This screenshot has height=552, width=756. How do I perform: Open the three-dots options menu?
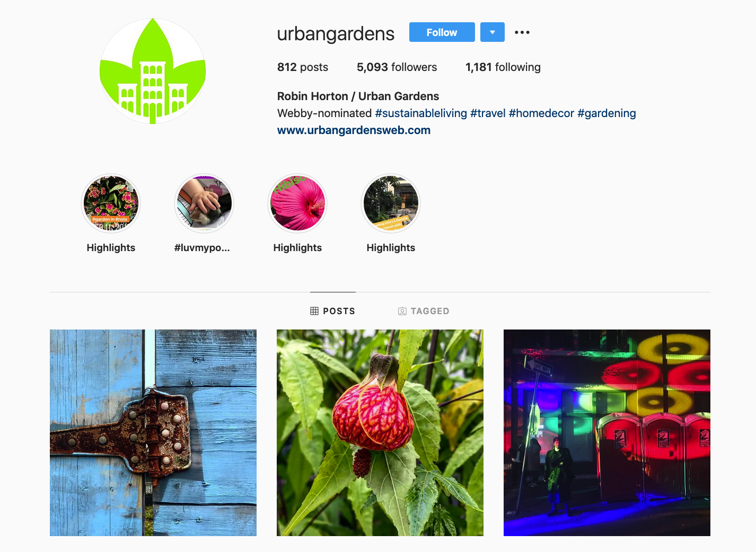(522, 32)
